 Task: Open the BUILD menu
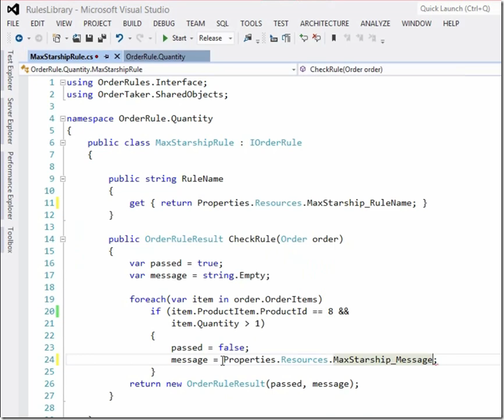point(132,24)
